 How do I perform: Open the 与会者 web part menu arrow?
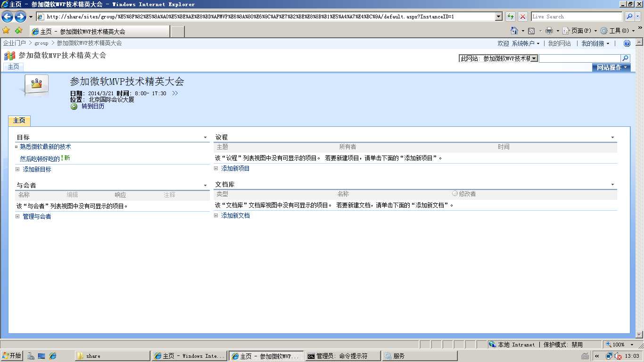(205, 186)
